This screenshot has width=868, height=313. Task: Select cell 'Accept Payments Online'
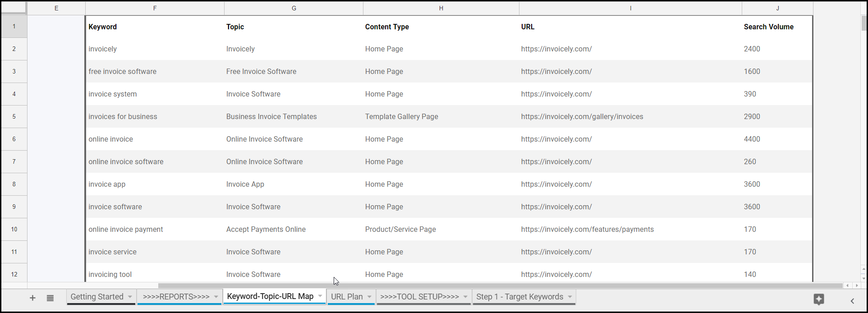click(x=294, y=230)
